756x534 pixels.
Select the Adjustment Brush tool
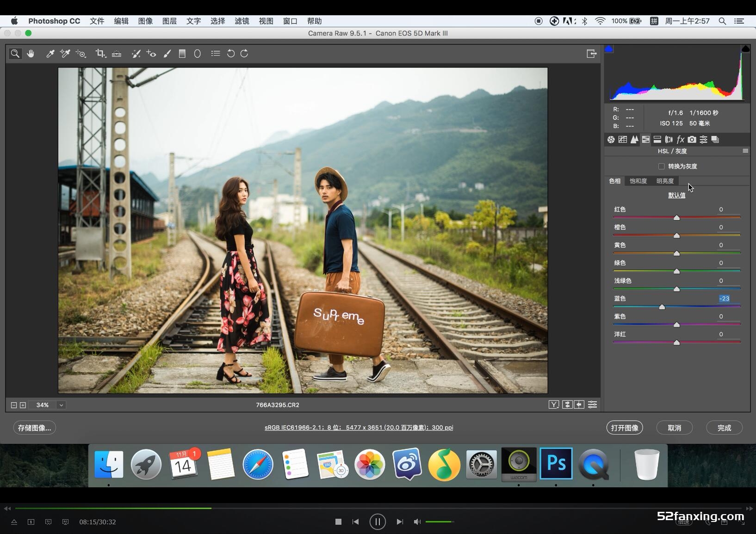[167, 54]
